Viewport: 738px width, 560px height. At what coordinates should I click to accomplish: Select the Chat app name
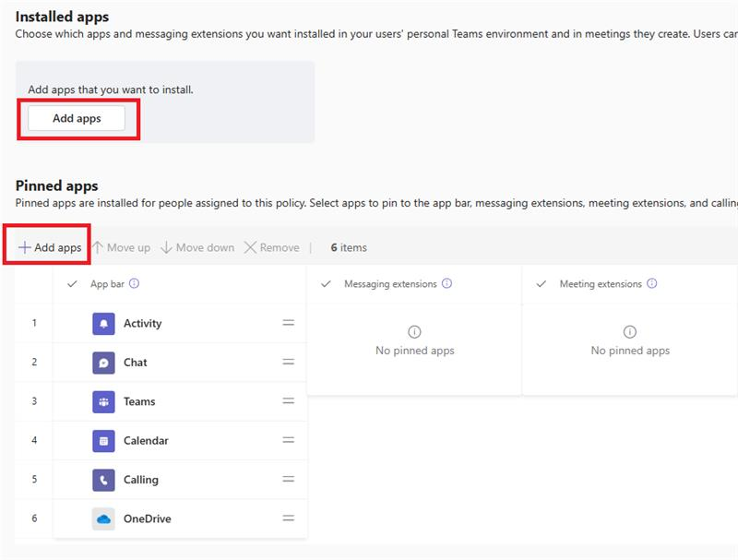135,363
